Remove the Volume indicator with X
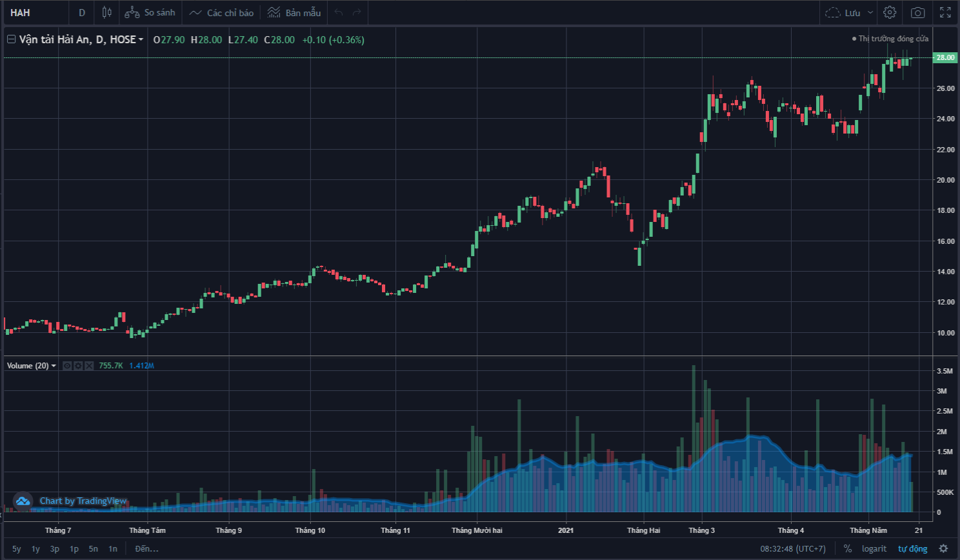Screen dimensions: 960x560 (x=89, y=366)
